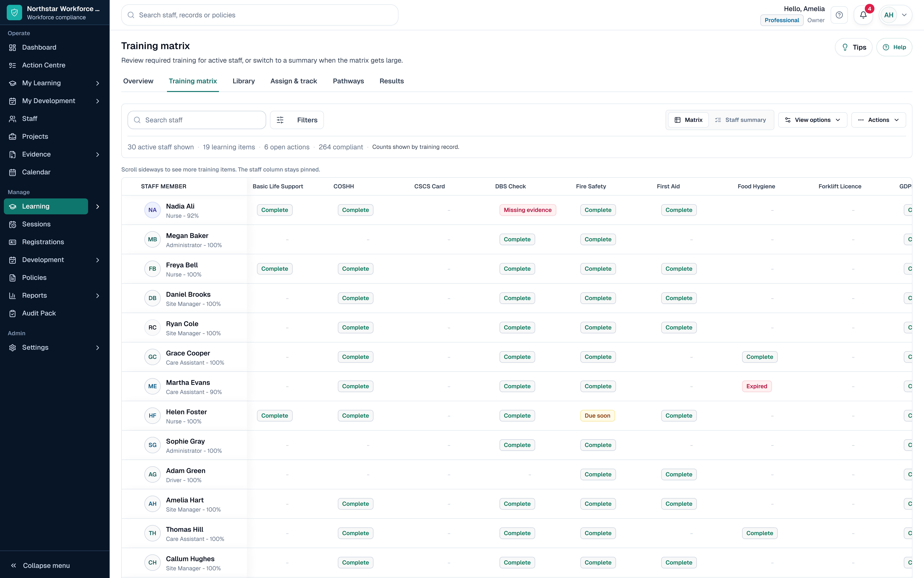Image resolution: width=924 pixels, height=578 pixels.
Task: Open the user account menu chevron
Action: click(x=904, y=15)
